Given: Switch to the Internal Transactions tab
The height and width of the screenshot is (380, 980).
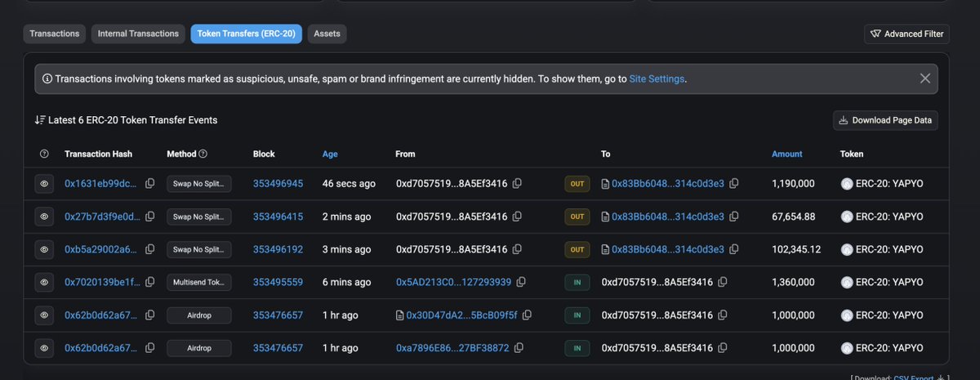Looking at the screenshot, I should point(138,34).
